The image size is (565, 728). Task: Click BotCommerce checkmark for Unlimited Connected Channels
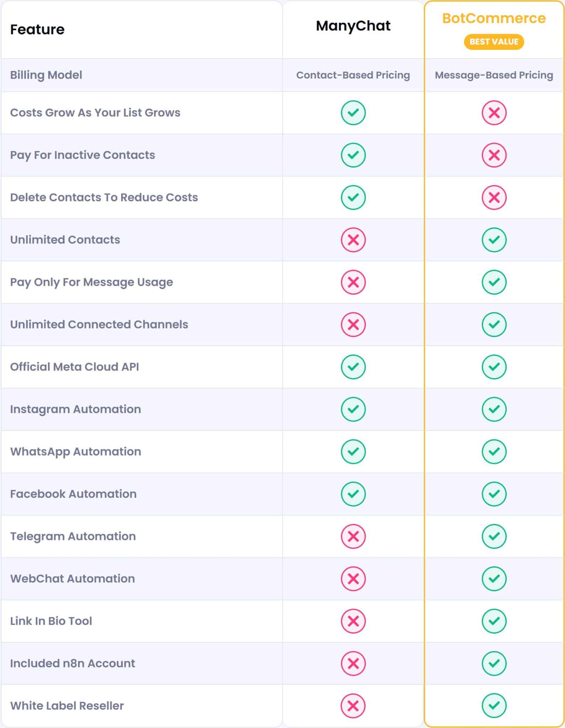[x=494, y=325]
